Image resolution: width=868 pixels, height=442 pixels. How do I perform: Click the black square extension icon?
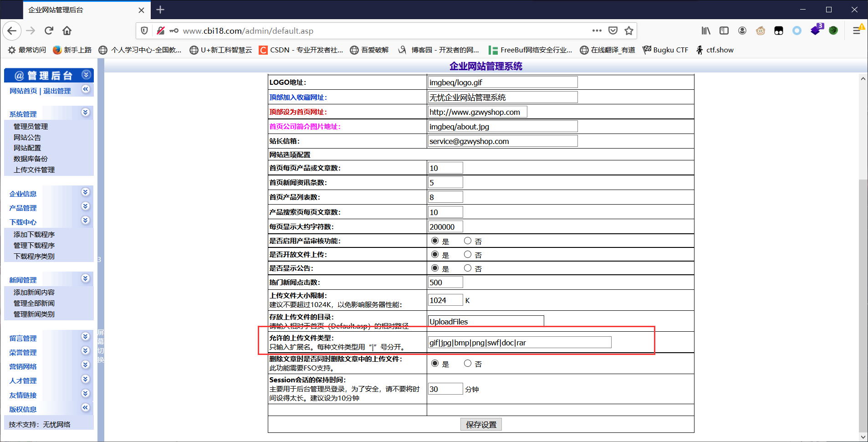tap(779, 31)
